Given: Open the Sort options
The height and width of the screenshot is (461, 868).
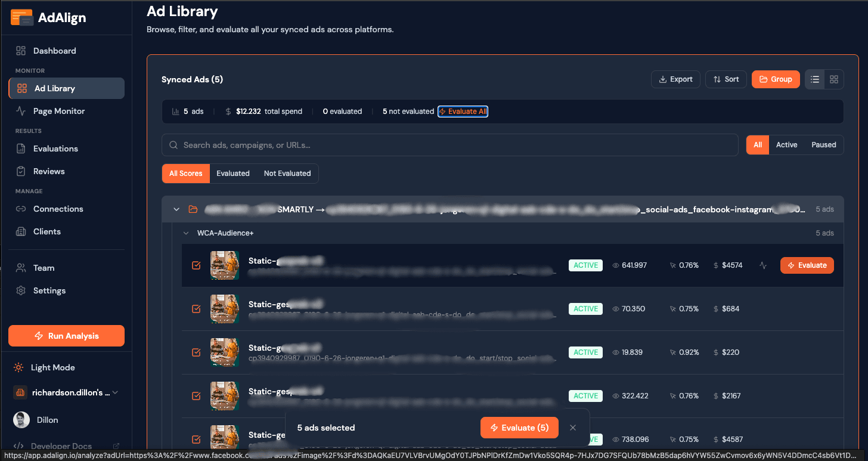Looking at the screenshot, I should click(726, 79).
